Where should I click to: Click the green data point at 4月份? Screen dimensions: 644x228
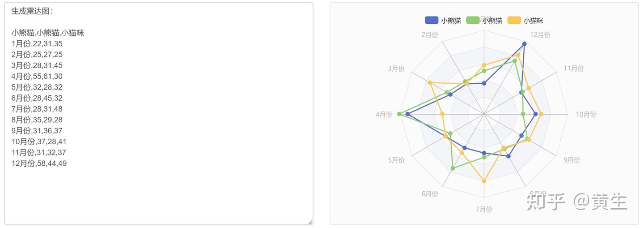(x=399, y=114)
